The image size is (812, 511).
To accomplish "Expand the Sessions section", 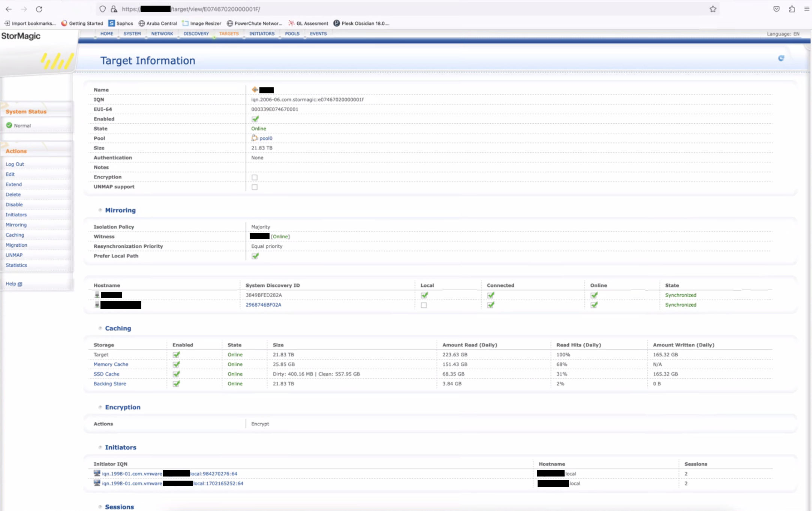I will click(x=100, y=507).
